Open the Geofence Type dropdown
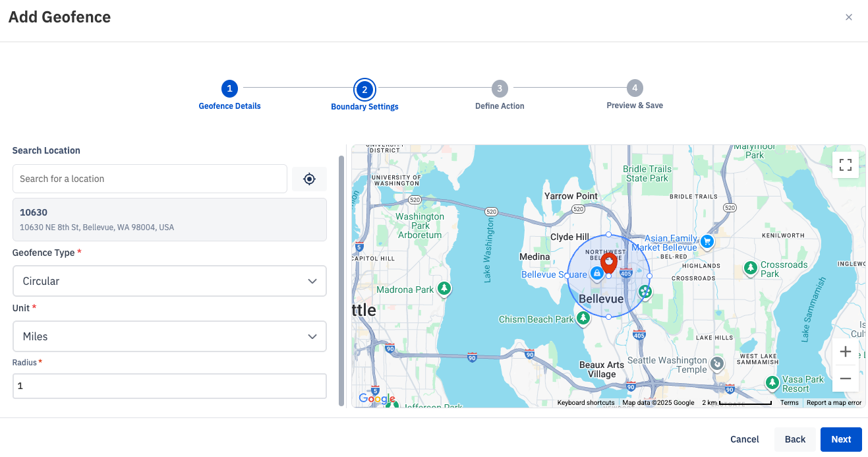The image size is (868, 457). point(169,281)
